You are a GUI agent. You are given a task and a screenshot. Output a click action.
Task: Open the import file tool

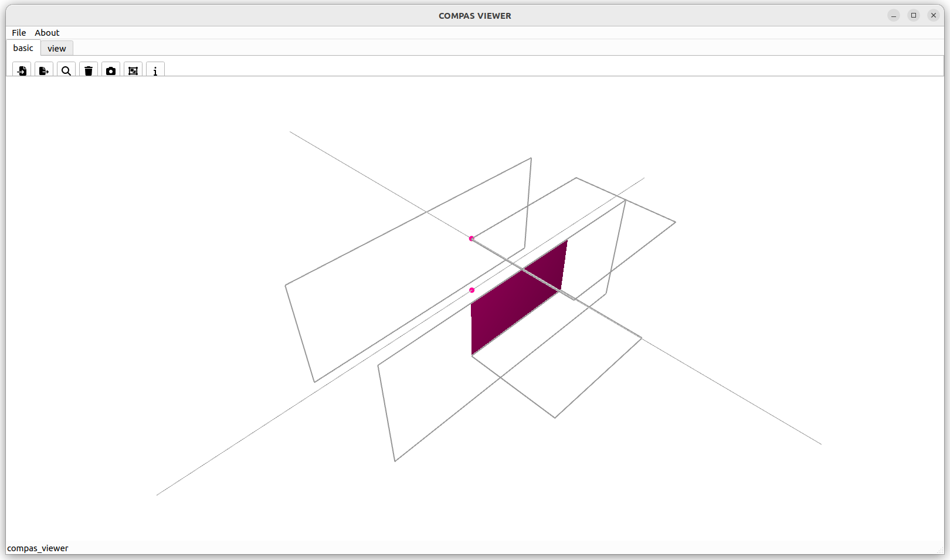pos(22,70)
